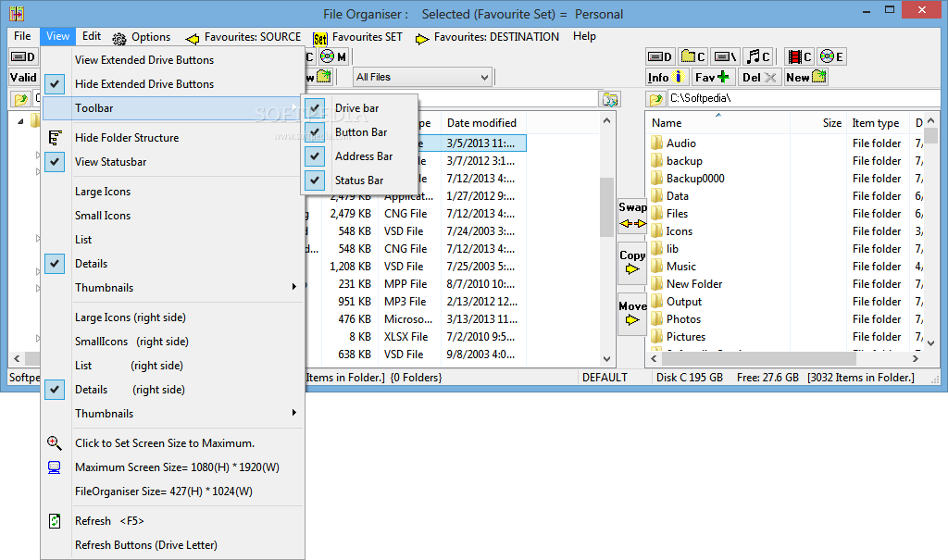Screen dimensions: 948x560
Task: Click Refresh Buttons (Drive Letter)
Action: tap(172, 545)
